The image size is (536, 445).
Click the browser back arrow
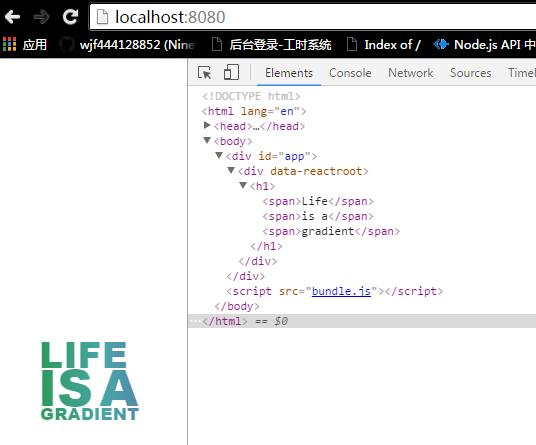[x=12, y=17]
